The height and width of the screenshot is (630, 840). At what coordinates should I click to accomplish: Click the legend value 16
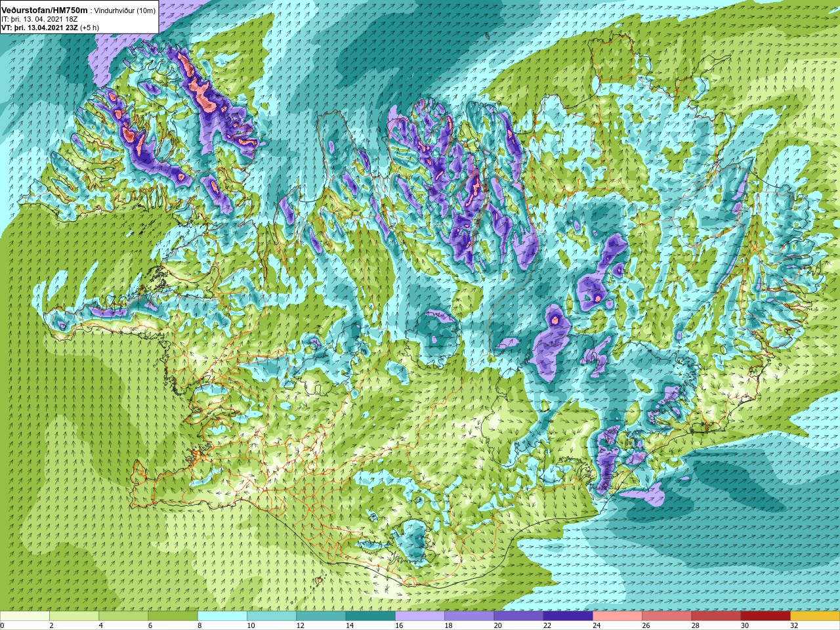coord(400,625)
